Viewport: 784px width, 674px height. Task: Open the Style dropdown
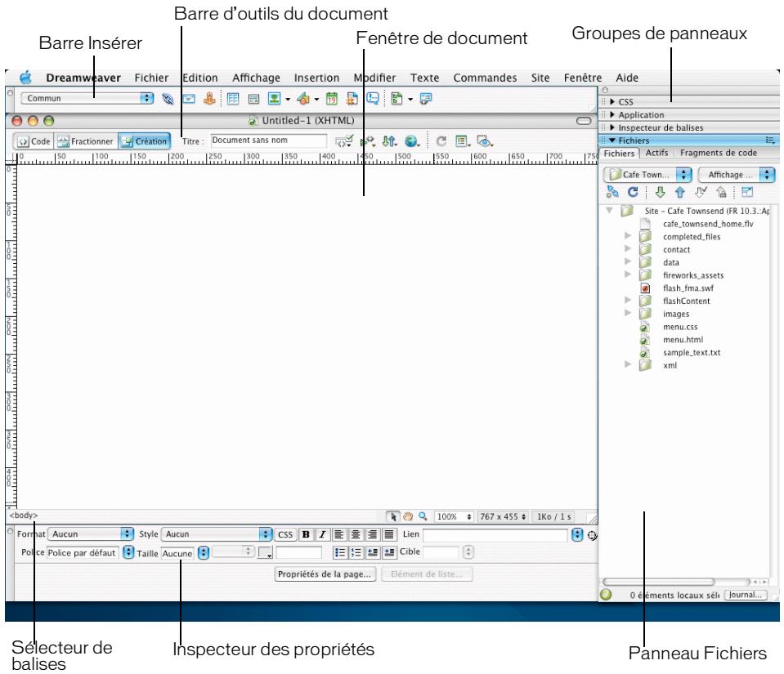217,534
